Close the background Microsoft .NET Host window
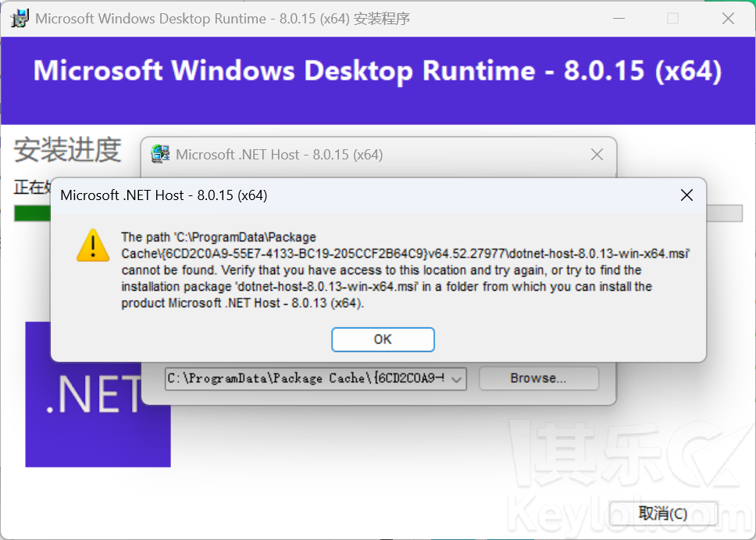The height and width of the screenshot is (540, 756). click(x=597, y=155)
